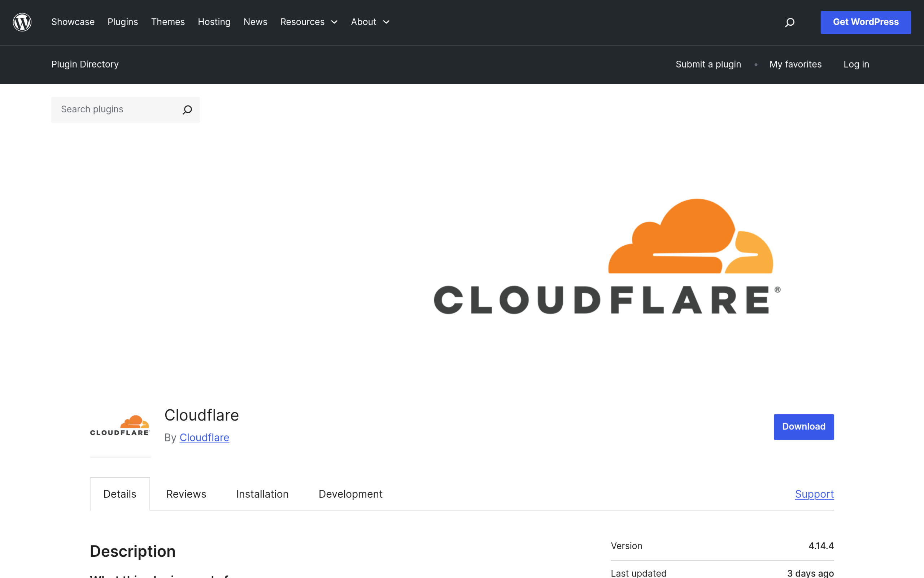Open Themes in the top navigation
This screenshot has width=924, height=578.
pyautogui.click(x=167, y=22)
